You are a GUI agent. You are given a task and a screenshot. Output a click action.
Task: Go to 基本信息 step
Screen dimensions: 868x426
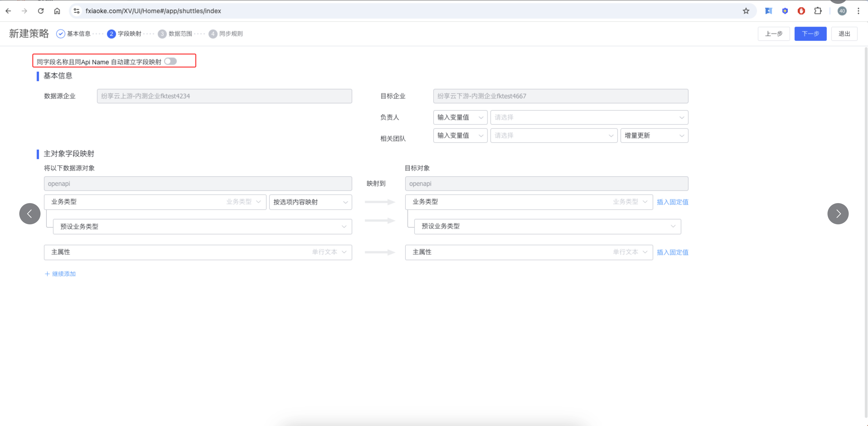74,34
